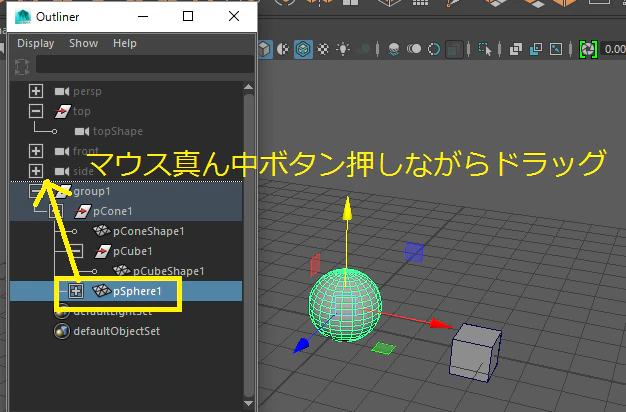Viewport: 626px width, 412px height.
Task: Open the Outliner Help menu
Action: pyautogui.click(x=125, y=43)
